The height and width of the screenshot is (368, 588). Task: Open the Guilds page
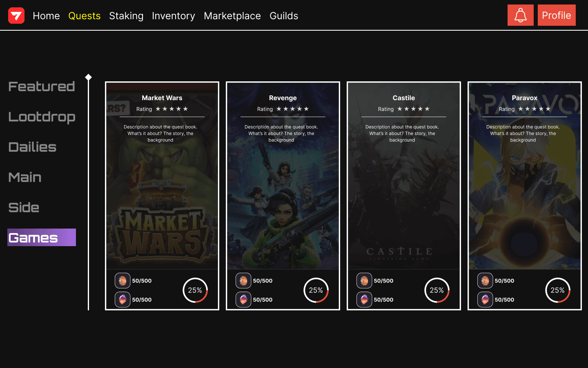click(284, 16)
